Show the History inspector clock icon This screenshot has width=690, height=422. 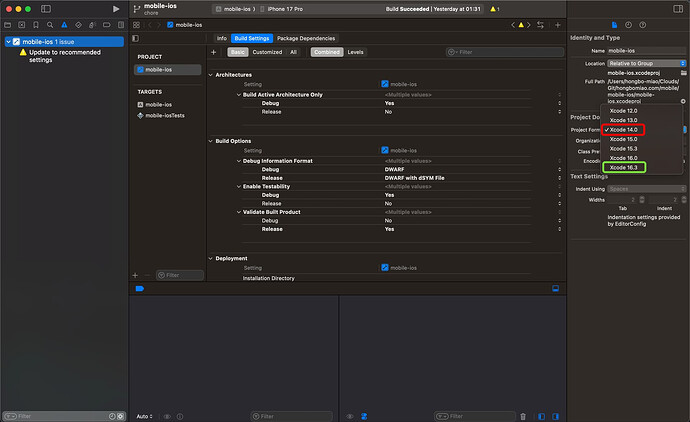(x=629, y=24)
